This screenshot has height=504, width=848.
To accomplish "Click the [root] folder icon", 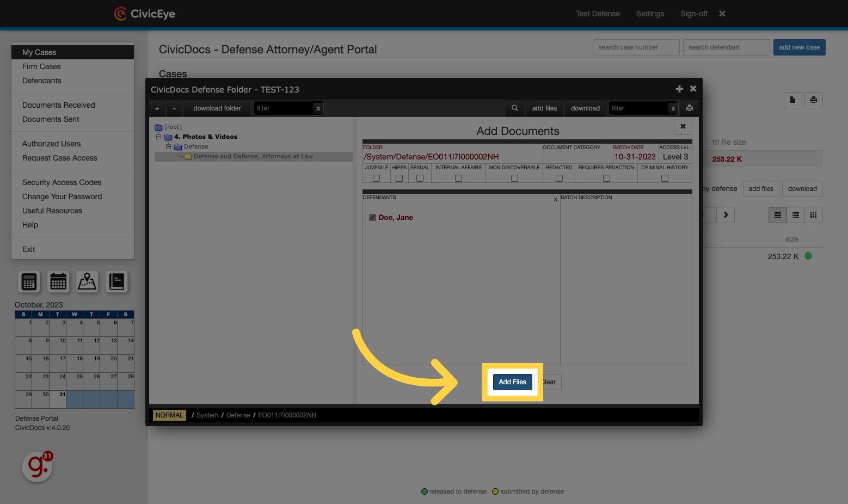I will 158,127.
